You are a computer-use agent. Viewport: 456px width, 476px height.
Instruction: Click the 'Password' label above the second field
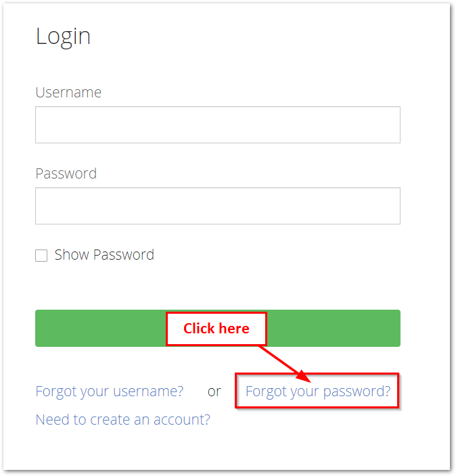[x=66, y=174]
